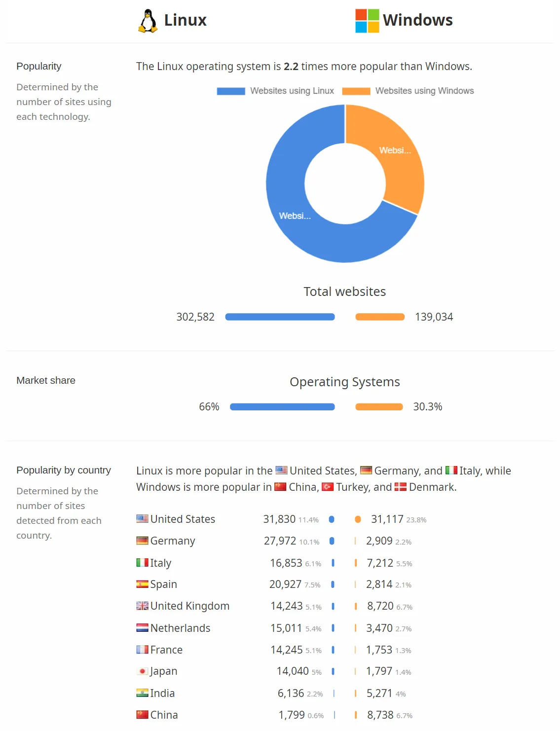Select the 8,738 Windows count for China

pyautogui.click(x=380, y=715)
